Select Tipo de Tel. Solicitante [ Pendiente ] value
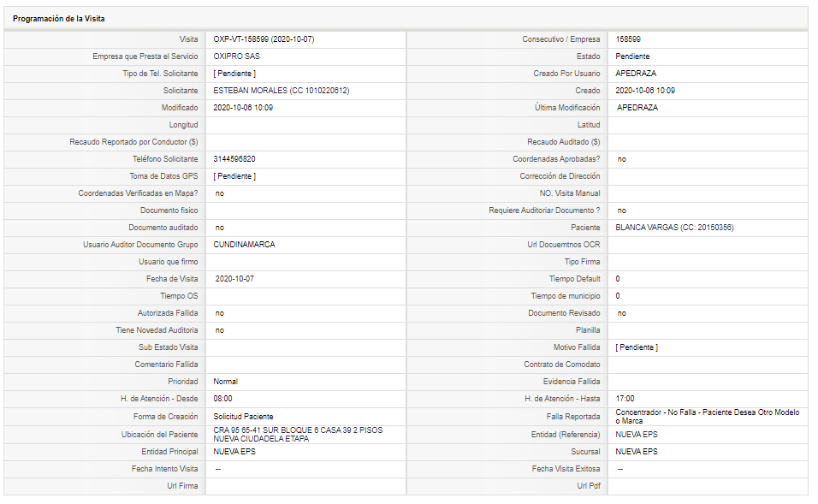This screenshot has height=504, width=818. click(x=234, y=74)
